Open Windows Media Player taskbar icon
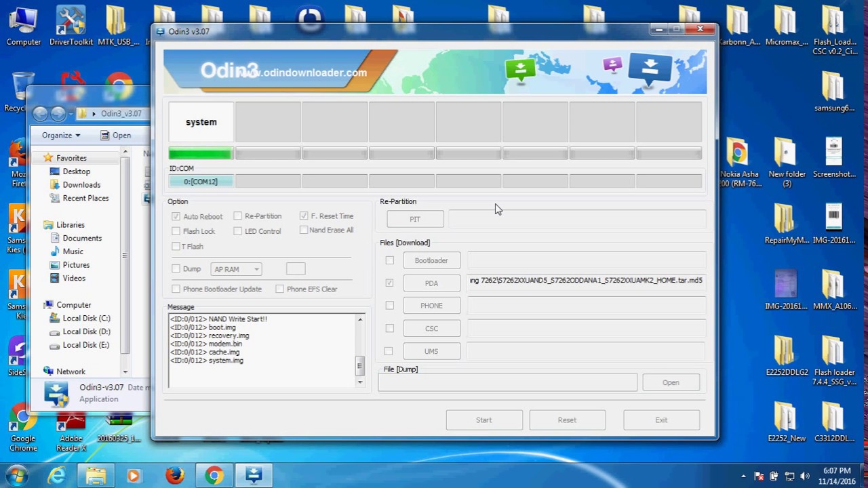Image resolution: width=868 pixels, height=488 pixels. point(134,476)
